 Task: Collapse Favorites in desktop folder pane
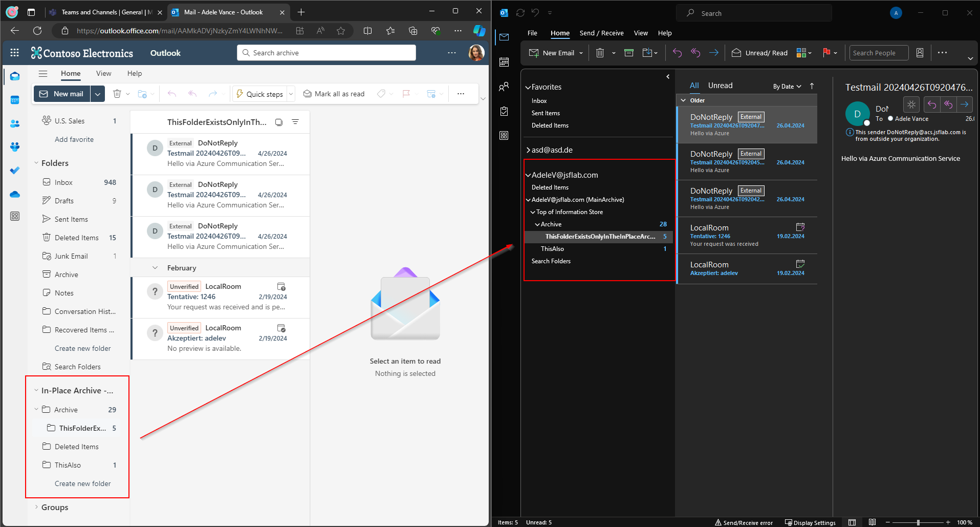(x=528, y=88)
